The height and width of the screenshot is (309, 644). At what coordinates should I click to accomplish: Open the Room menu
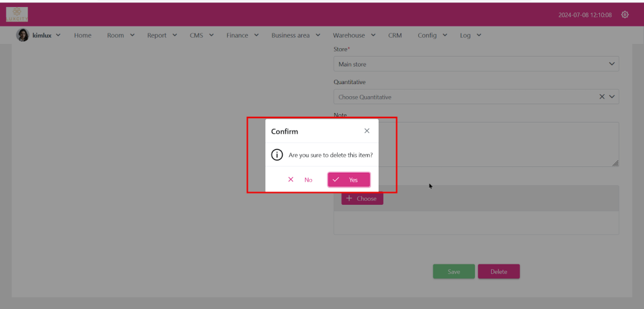coord(120,36)
